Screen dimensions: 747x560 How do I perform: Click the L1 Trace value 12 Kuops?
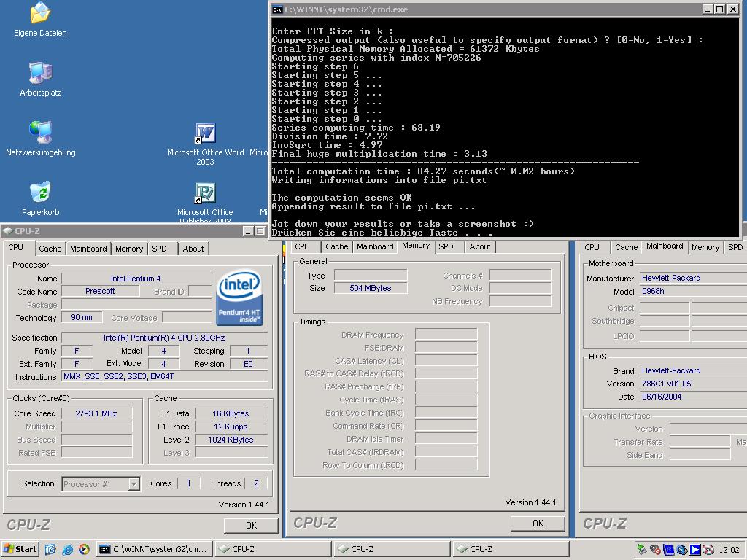(231, 427)
